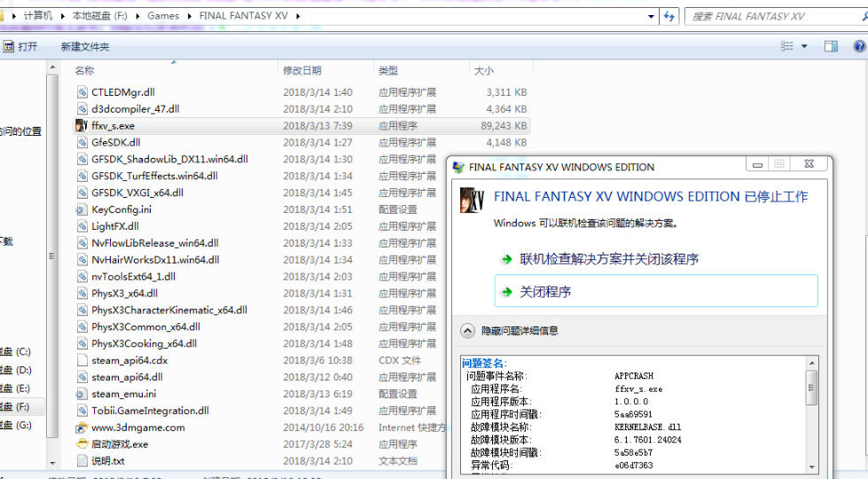Expand the arrow after FINAL FANTASY XV breadcrumb
868x479 pixels.
click(x=298, y=16)
